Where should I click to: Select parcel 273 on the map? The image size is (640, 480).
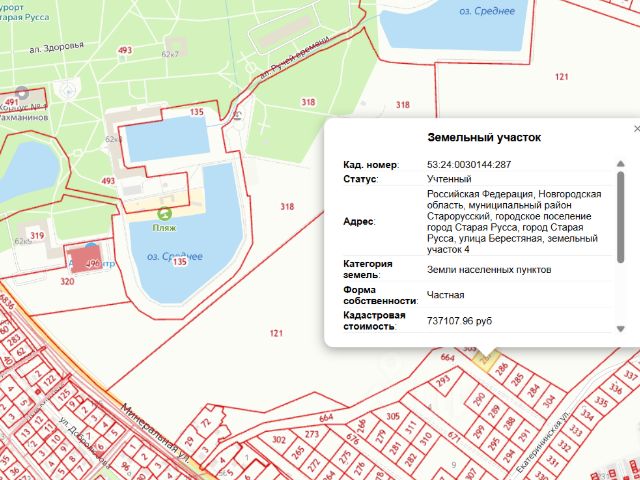pos(312,433)
